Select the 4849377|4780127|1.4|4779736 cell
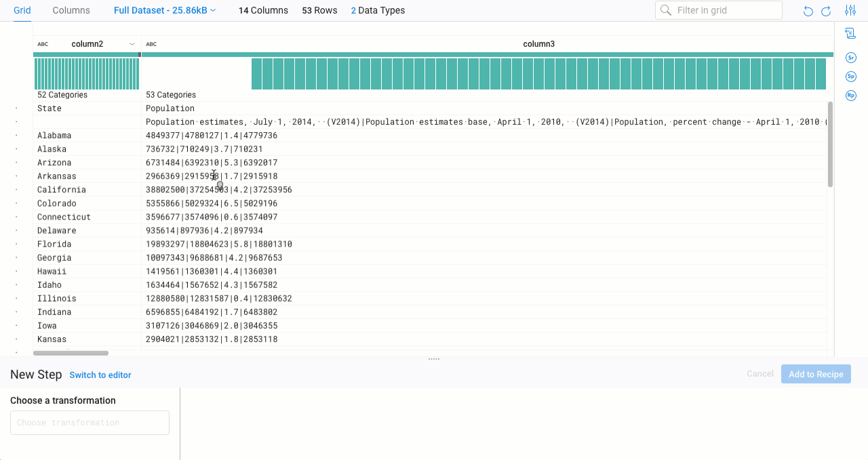 click(484, 135)
